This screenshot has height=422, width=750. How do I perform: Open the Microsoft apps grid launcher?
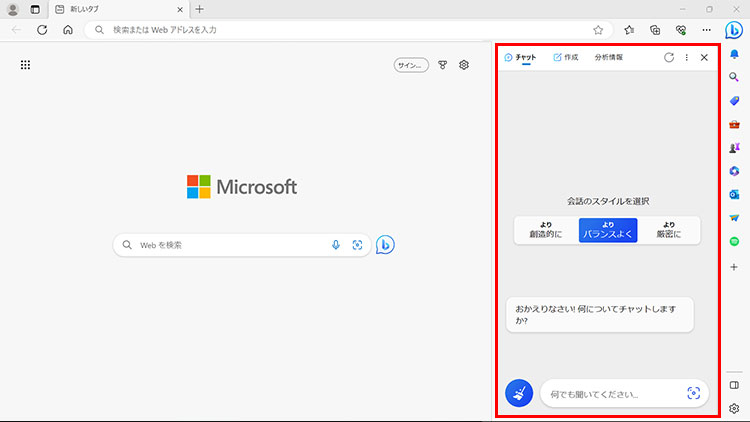25,65
